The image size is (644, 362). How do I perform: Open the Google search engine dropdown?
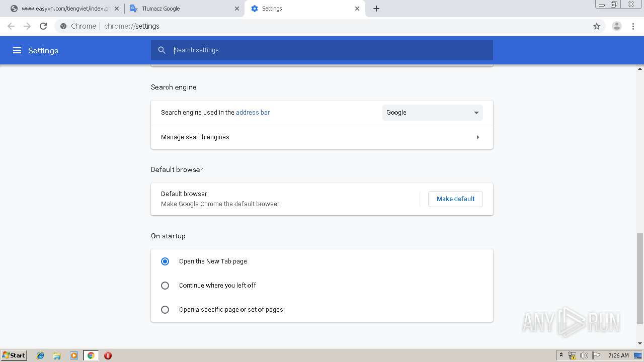point(433,113)
